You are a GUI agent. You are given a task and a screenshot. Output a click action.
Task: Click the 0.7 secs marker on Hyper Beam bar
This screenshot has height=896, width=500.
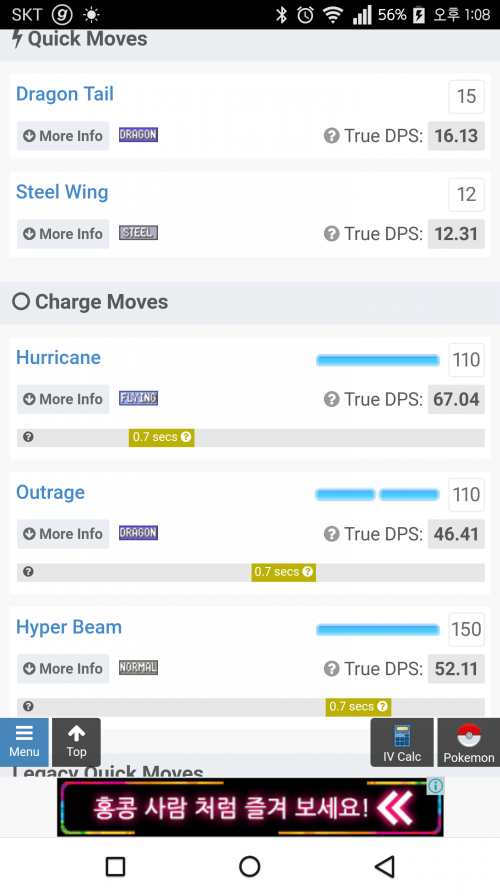tap(358, 706)
